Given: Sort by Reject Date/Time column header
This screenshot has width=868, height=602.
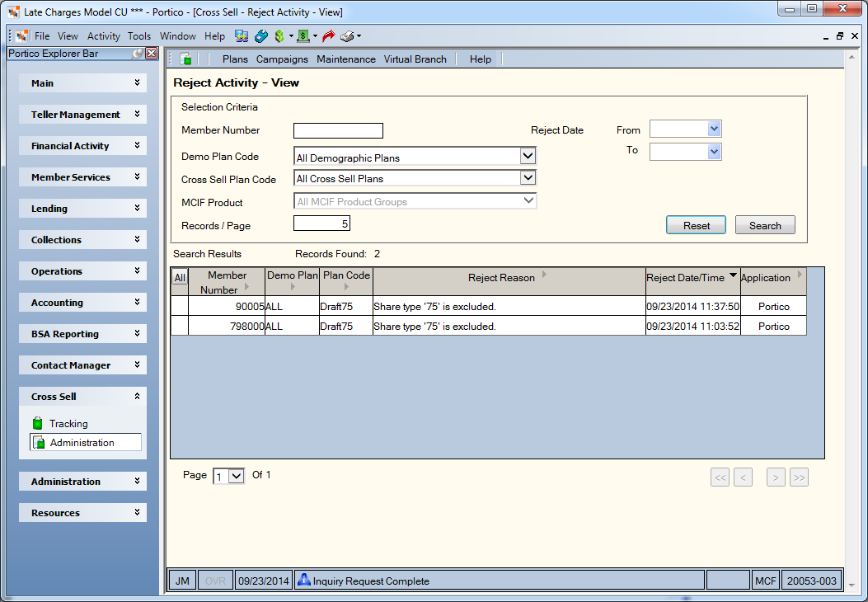Looking at the screenshot, I should click(x=692, y=282).
